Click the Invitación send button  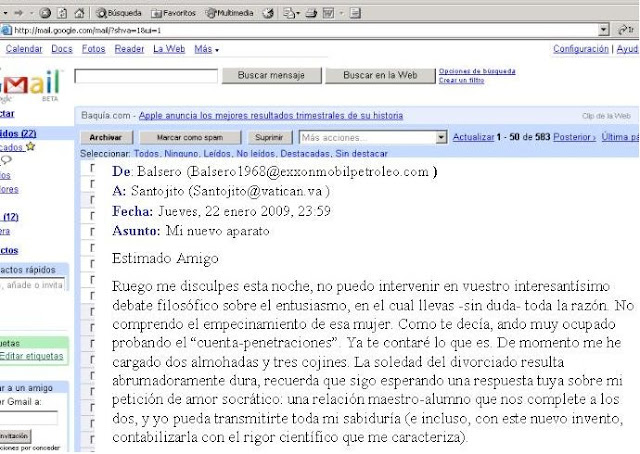(16, 436)
